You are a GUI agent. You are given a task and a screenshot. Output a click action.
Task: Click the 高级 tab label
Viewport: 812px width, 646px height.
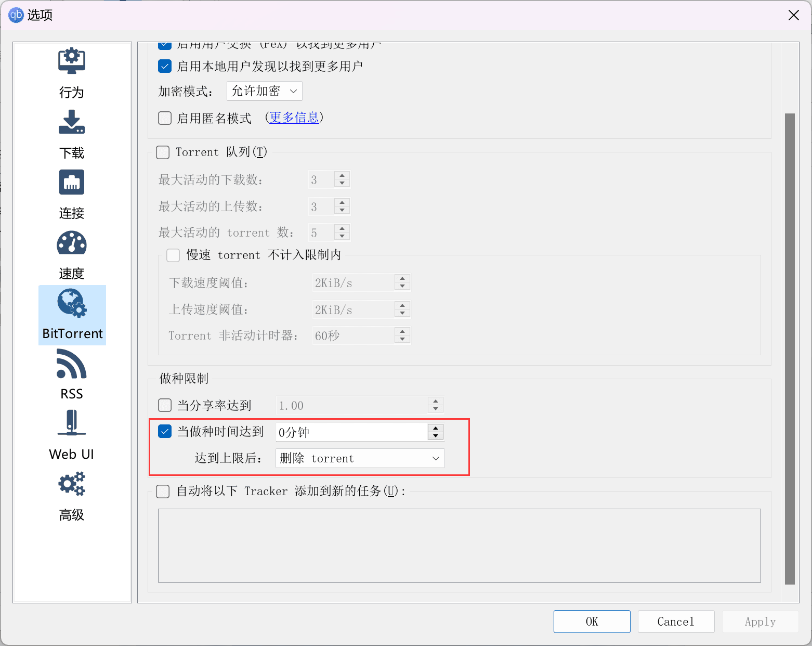(x=72, y=515)
